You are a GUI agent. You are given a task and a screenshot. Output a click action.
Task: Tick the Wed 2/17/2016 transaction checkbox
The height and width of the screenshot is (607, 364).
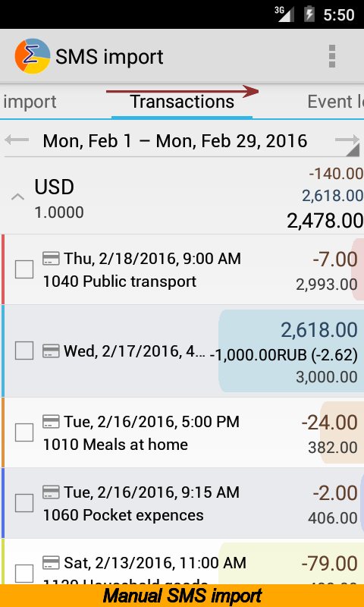(x=24, y=351)
